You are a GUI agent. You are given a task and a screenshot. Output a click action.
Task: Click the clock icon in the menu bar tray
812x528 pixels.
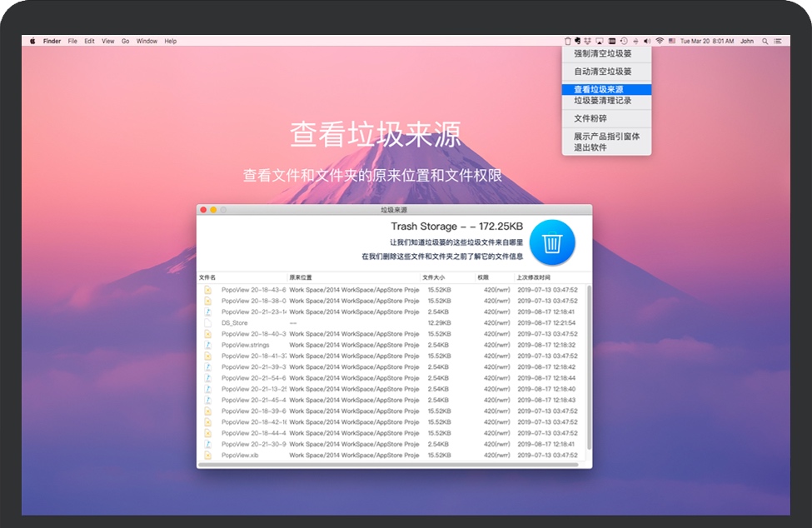point(622,41)
